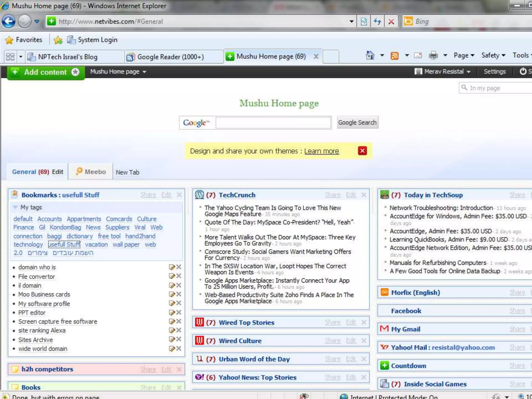This screenshot has width=532, height=399.
Task: Click the Read Mail icon in command bar
Action: point(418,55)
